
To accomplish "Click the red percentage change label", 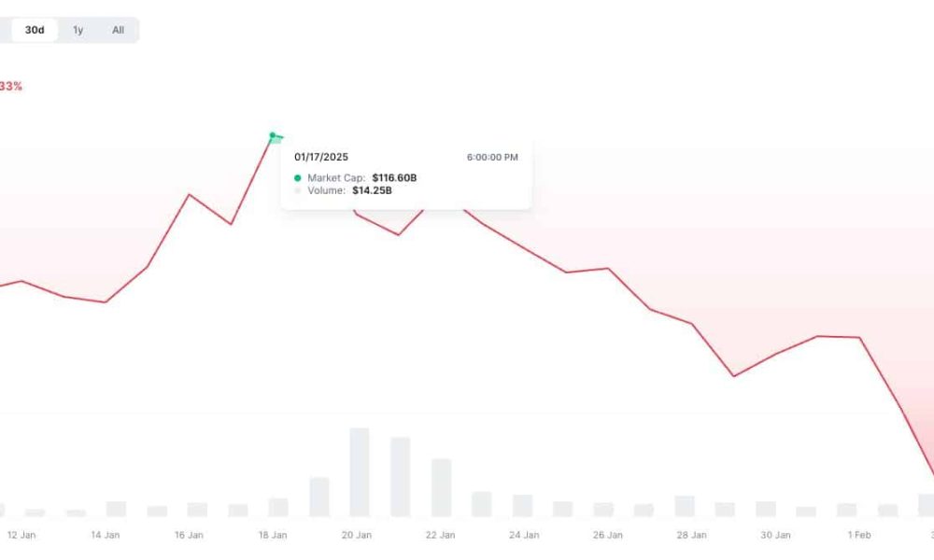I will pyautogui.click(x=10, y=86).
